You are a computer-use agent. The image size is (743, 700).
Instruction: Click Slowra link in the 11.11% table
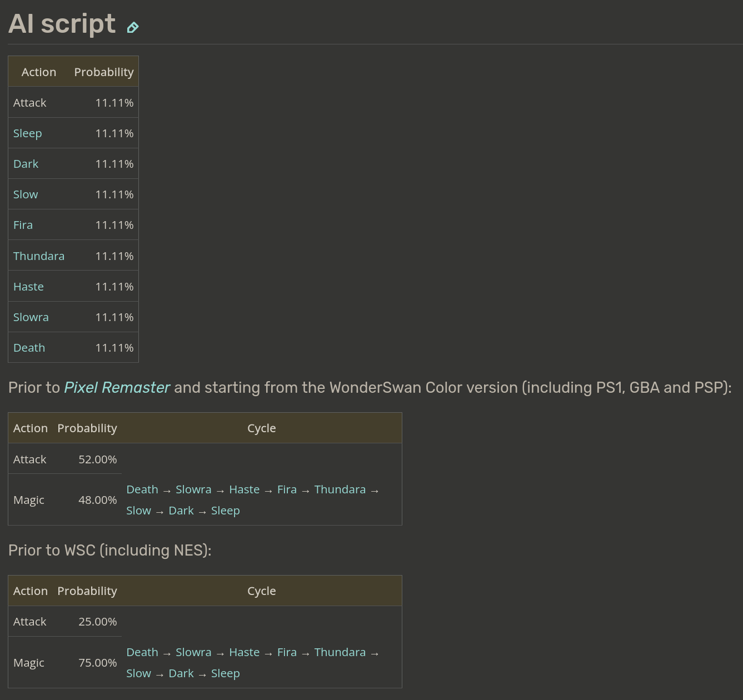[31, 317]
